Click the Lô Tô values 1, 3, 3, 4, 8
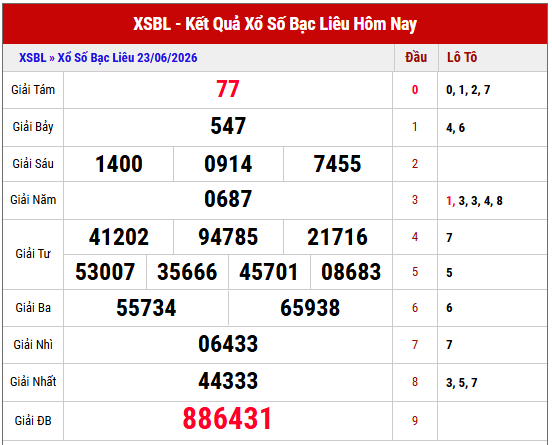 (474, 201)
